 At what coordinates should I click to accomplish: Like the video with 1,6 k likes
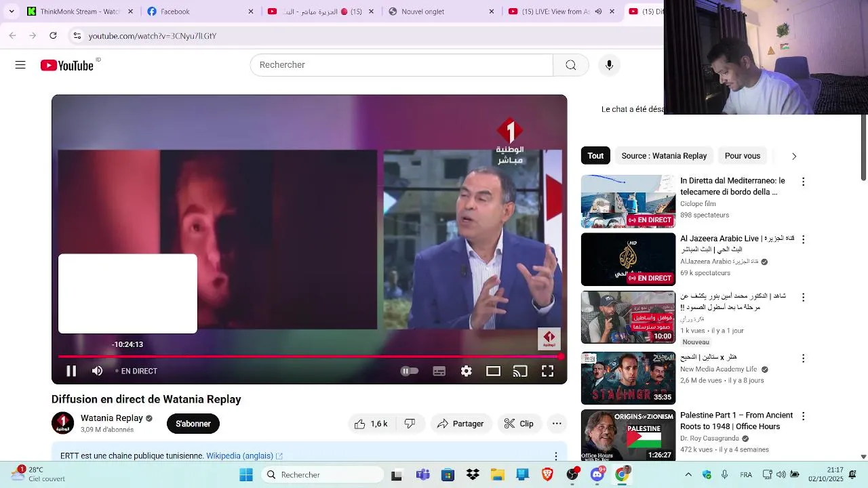[370, 424]
